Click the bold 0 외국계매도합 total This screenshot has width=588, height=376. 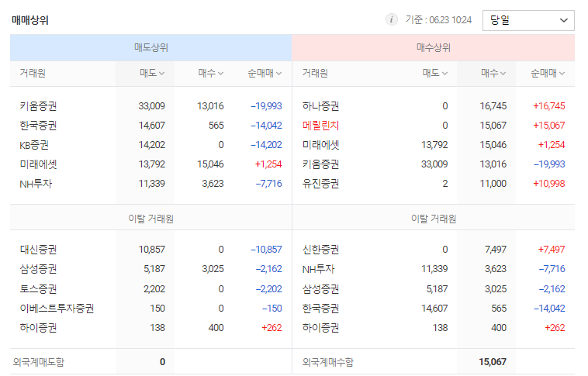(x=162, y=362)
